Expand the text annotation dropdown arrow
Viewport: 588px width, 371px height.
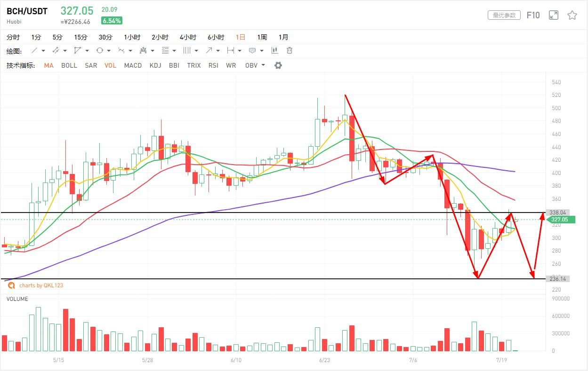262,51
